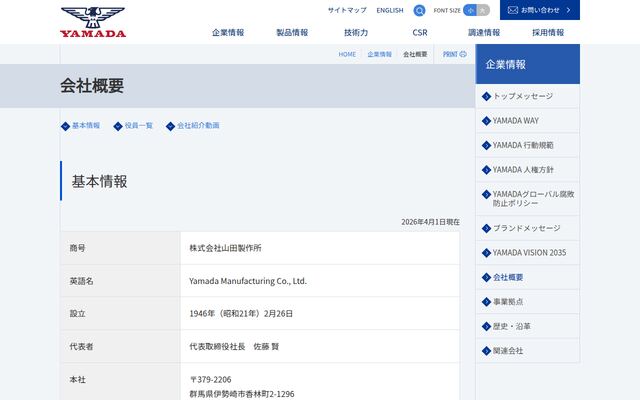Click the 商号 row label
This screenshot has height=400, width=640.
pyautogui.click(x=77, y=248)
